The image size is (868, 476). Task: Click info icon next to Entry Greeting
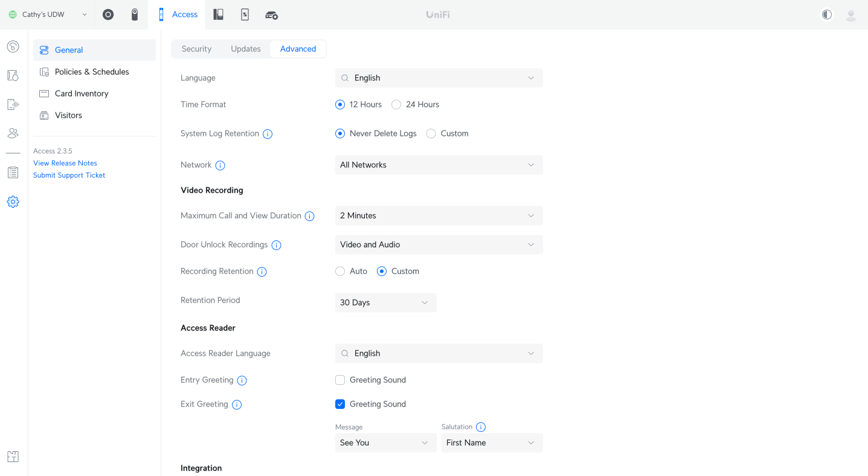pyautogui.click(x=242, y=381)
